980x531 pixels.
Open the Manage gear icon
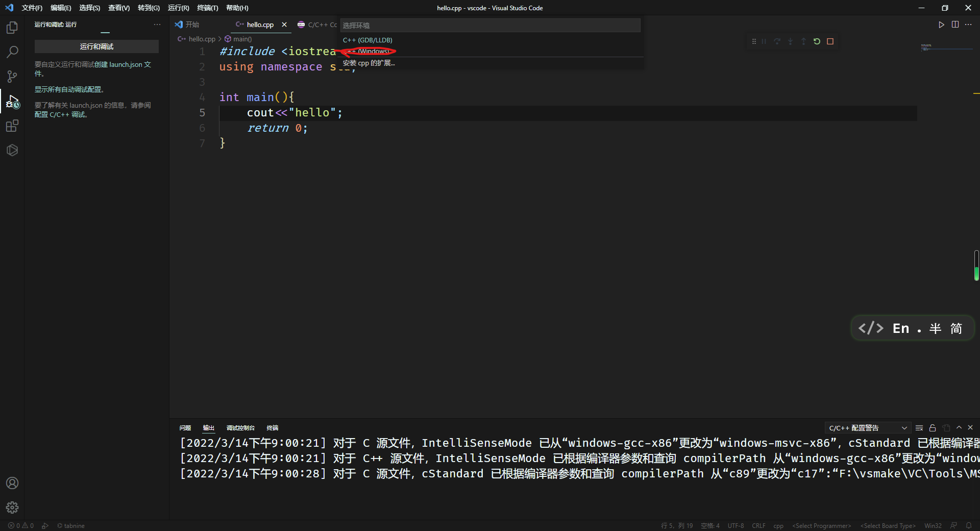click(12, 508)
